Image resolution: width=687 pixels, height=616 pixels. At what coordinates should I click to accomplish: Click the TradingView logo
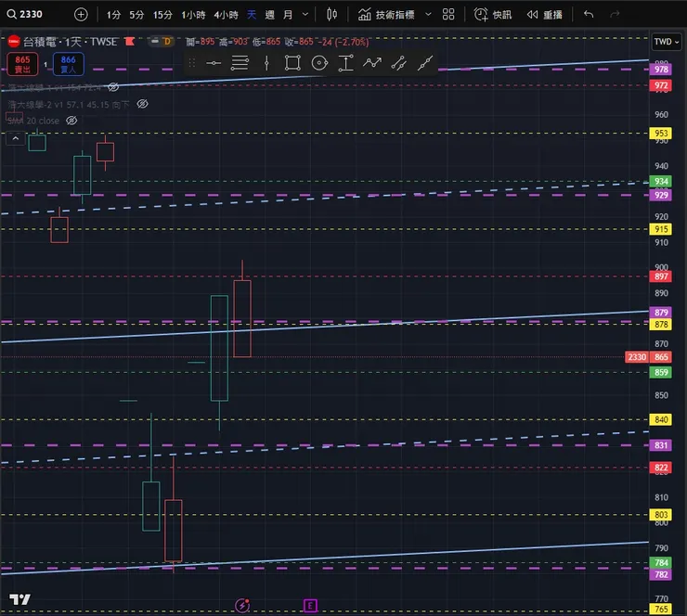pos(19,599)
